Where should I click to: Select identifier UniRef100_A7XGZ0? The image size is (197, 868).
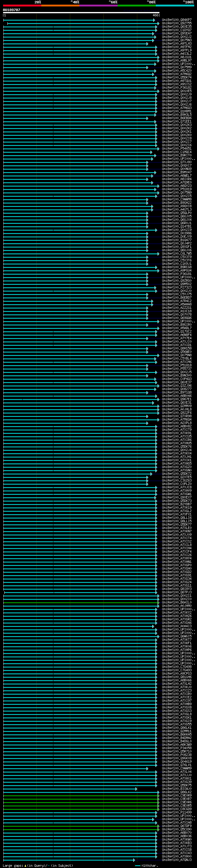[177, 467]
